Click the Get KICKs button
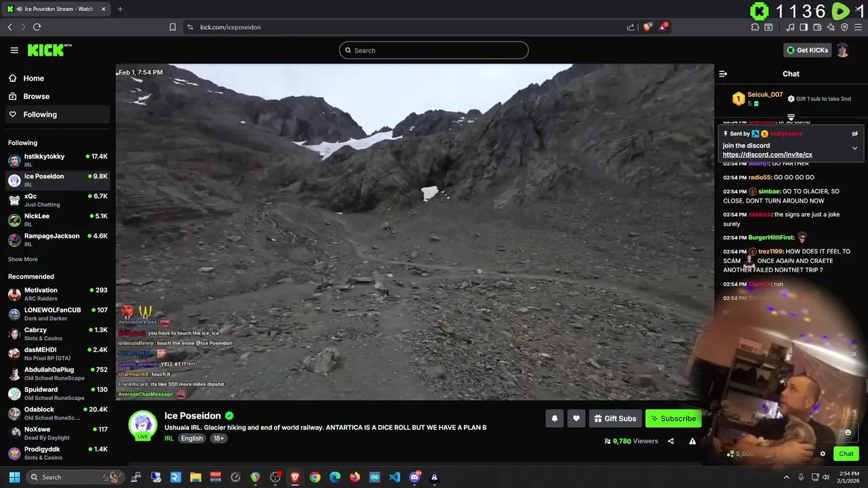The height and width of the screenshot is (488, 868). tap(807, 50)
